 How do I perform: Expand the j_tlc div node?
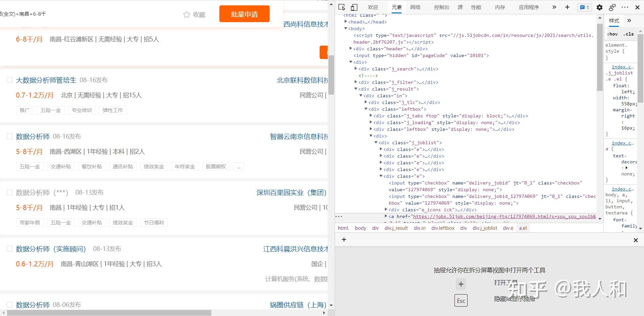(366, 102)
